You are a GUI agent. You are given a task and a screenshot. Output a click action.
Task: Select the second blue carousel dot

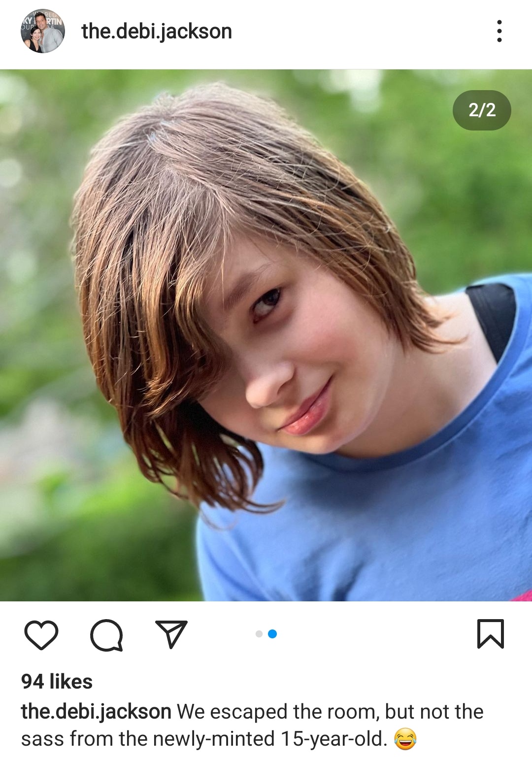tap(272, 634)
